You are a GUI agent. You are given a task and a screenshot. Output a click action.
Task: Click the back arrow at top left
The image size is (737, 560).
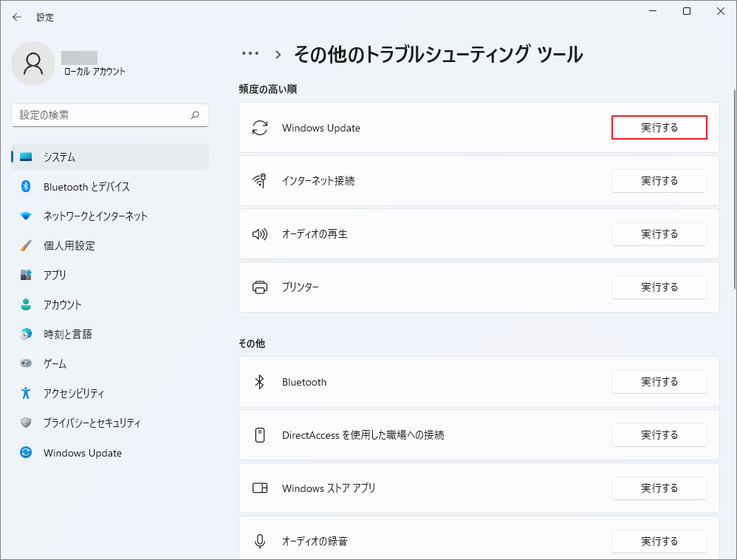point(16,16)
